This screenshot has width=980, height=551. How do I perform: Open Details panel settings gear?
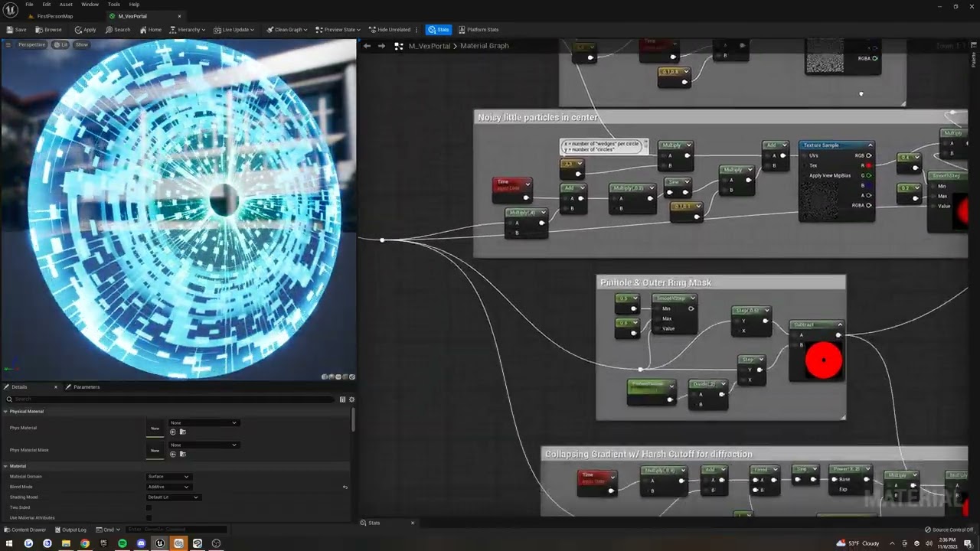pyautogui.click(x=351, y=399)
